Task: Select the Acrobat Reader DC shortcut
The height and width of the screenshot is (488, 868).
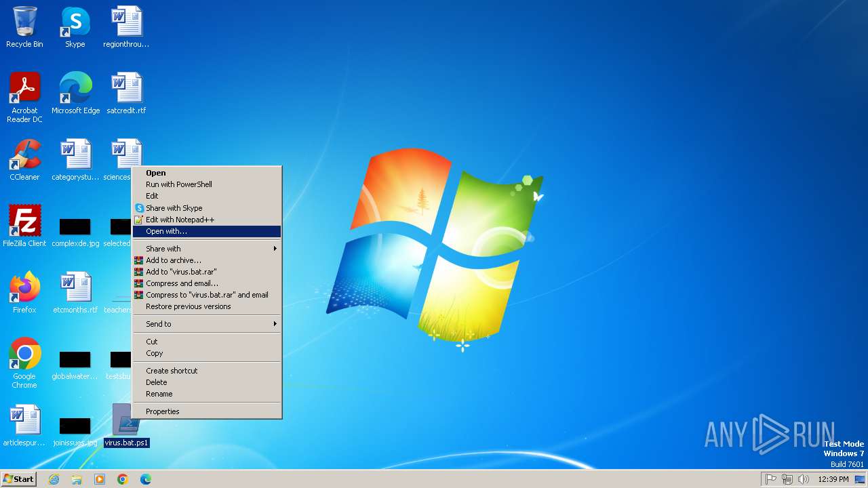Action: point(24,98)
